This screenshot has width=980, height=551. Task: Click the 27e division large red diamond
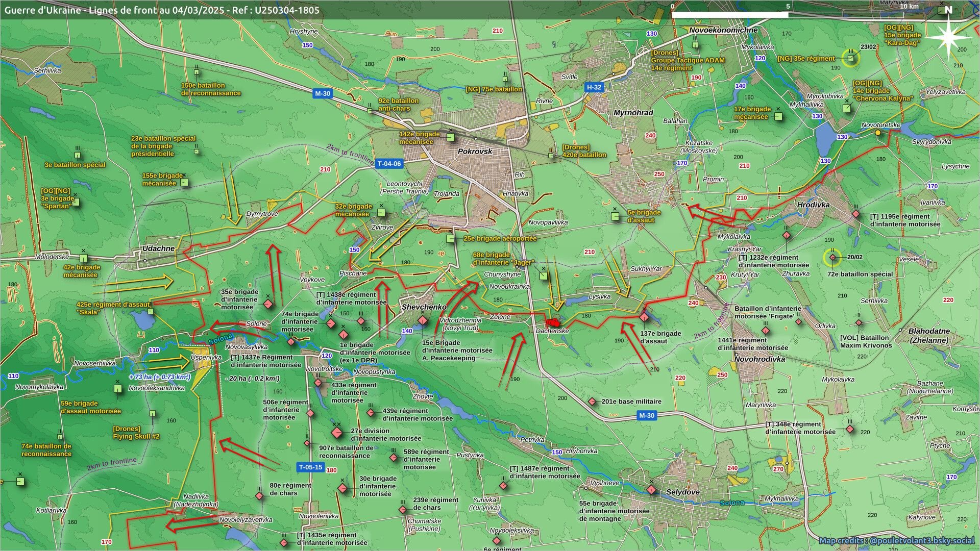pos(336,433)
